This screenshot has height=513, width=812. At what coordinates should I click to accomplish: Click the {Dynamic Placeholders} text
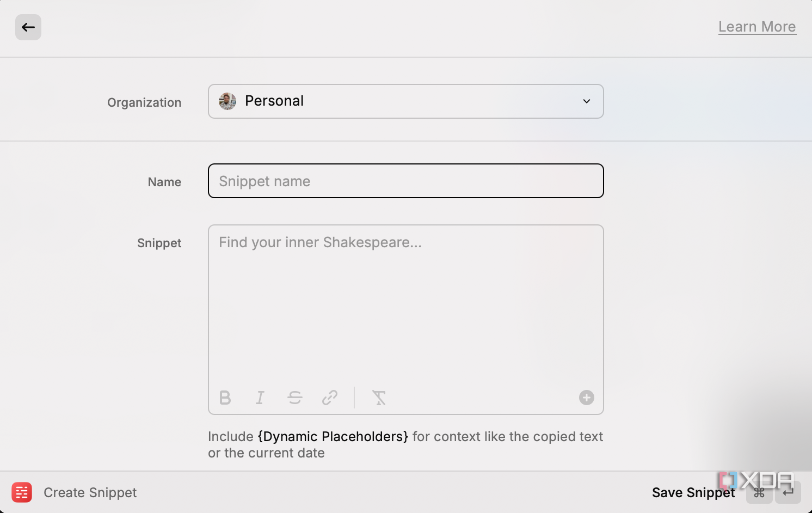coord(333,437)
